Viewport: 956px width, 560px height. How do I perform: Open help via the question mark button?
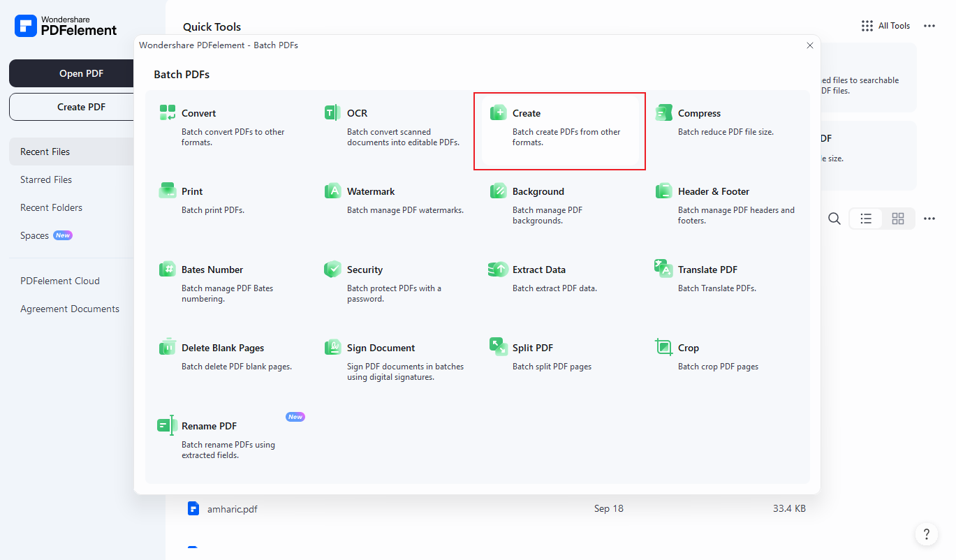click(x=927, y=534)
